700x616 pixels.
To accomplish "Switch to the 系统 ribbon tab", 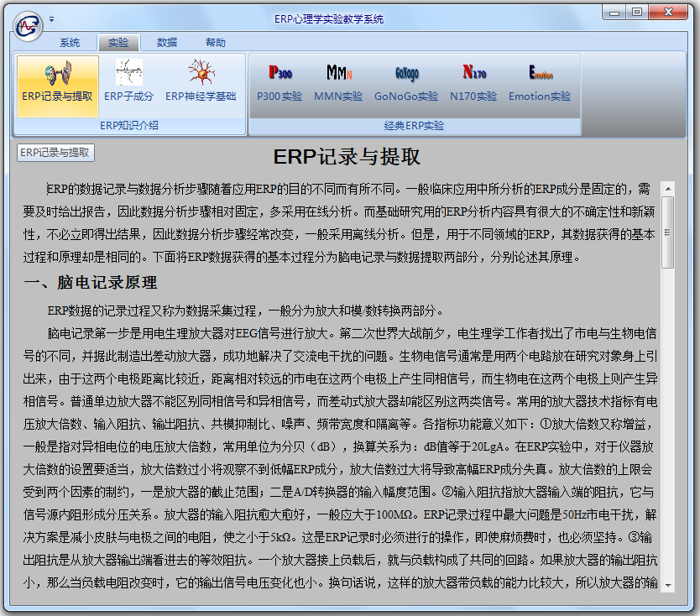I will [70, 43].
